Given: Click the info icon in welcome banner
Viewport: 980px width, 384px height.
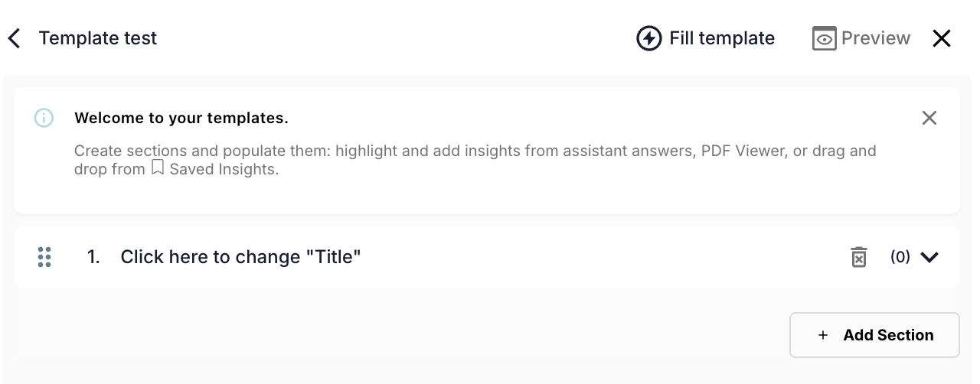Looking at the screenshot, I should coord(44,118).
